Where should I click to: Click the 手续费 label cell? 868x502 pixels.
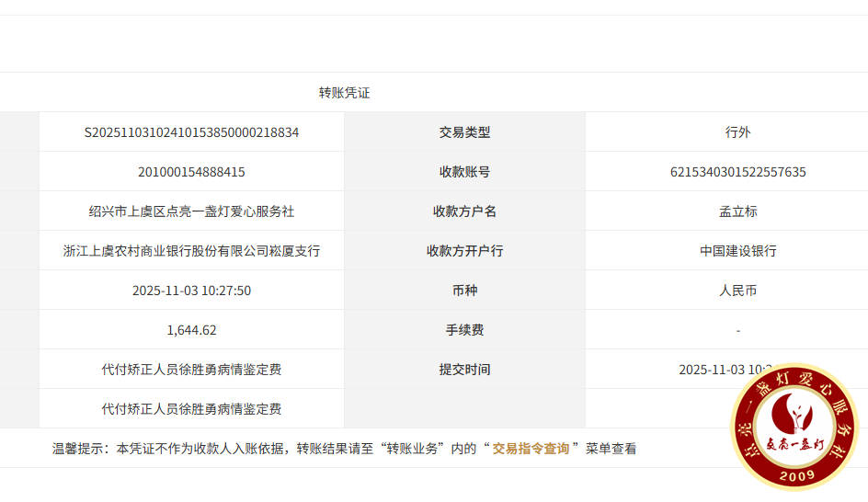tap(464, 330)
